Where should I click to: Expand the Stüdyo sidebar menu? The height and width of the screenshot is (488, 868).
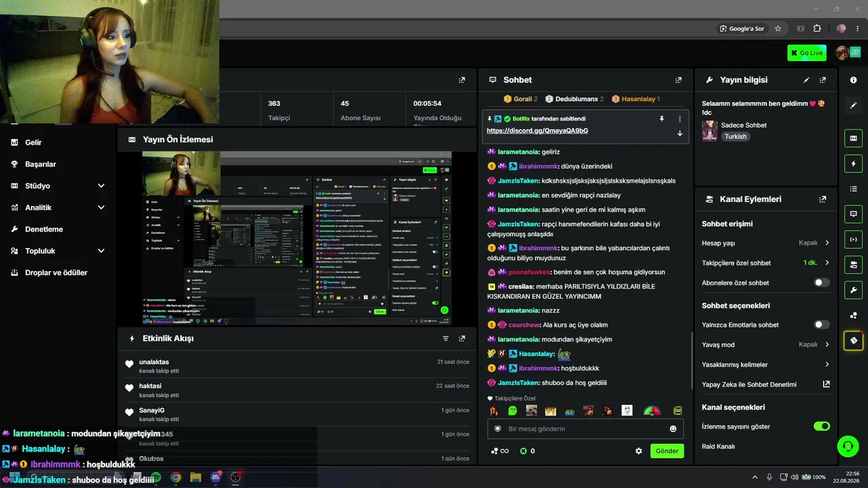click(x=101, y=186)
